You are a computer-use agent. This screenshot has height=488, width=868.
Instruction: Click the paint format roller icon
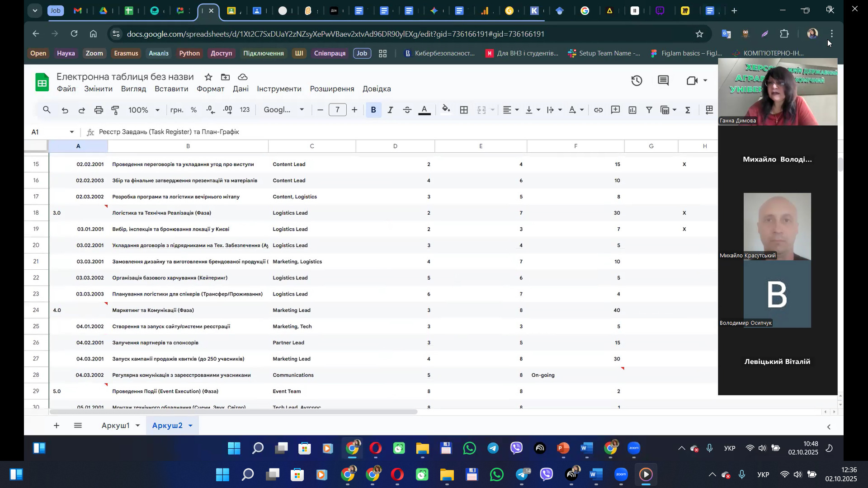[x=115, y=110]
